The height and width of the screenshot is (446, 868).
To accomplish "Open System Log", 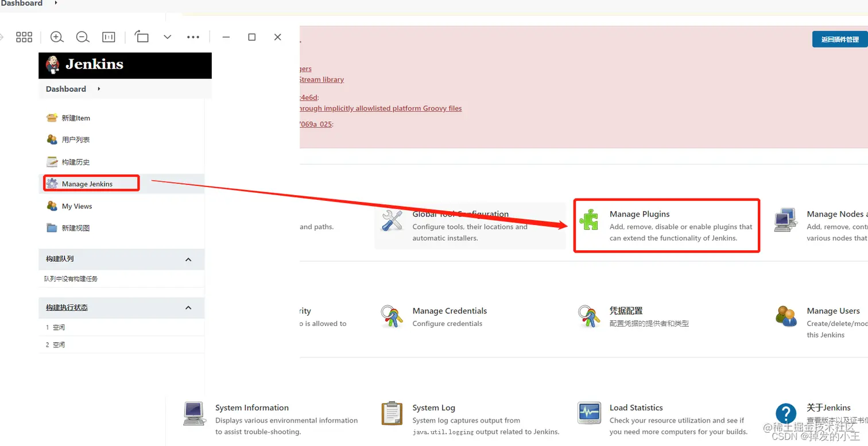I will point(433,408).
